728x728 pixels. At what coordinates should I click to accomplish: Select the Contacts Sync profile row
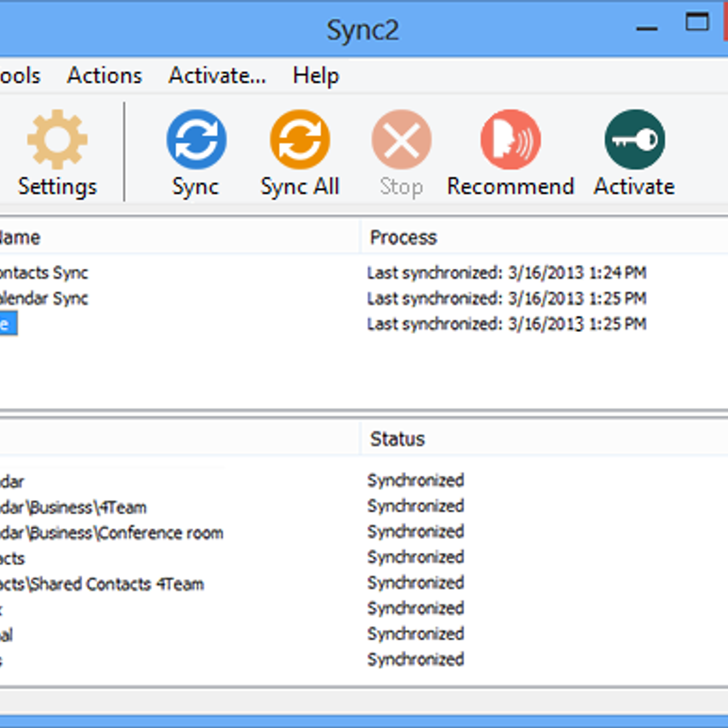pyautogui.click(x=44, y=273)
